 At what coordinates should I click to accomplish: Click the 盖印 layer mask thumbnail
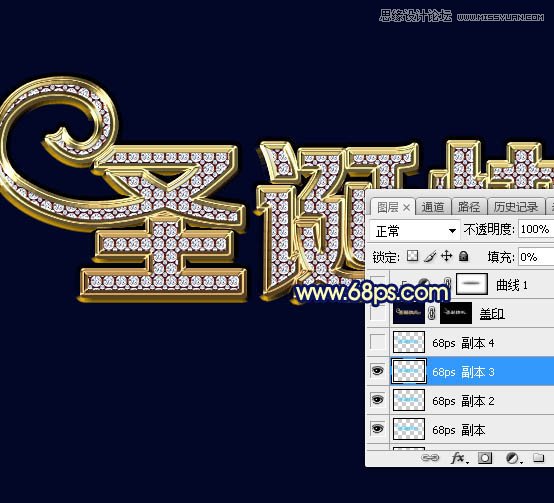pos(456,313)
